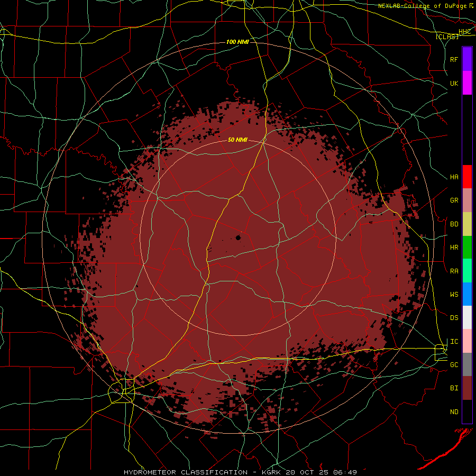The image size is (476, 476).
Task: Click the BD legend label
Action: pyautogui.click(x=454, y=224)
